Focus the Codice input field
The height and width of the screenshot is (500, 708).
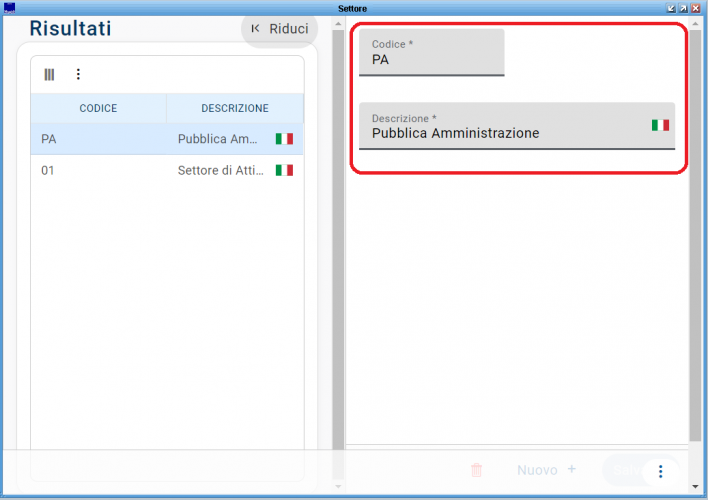click(432, 52)
